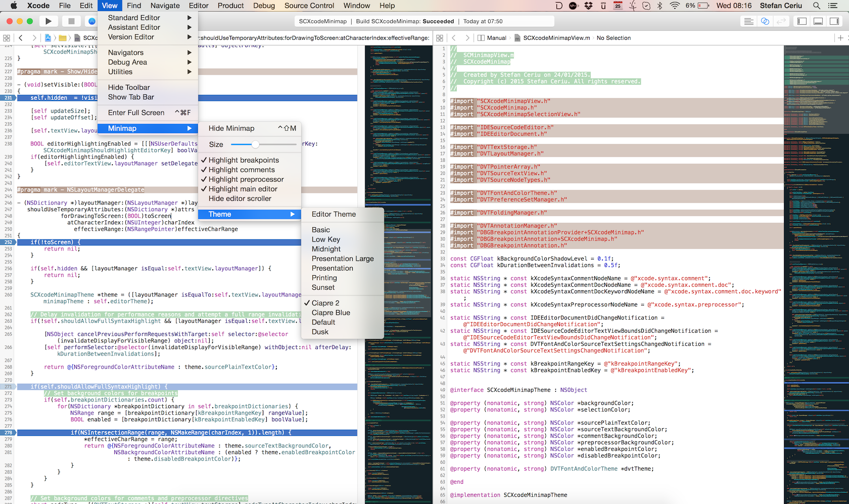849x504 pixels.
Task: Toggle the Navigator panel icon
Action: (802, 21)
